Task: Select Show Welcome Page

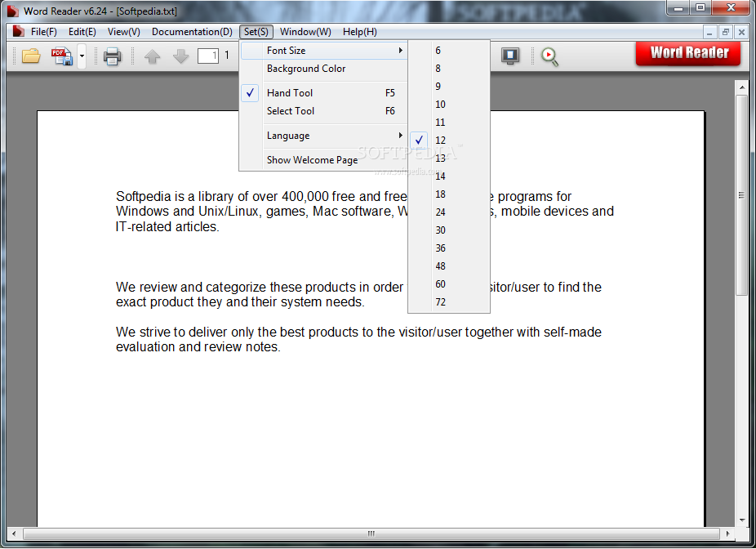Action: tap(323, 159)
